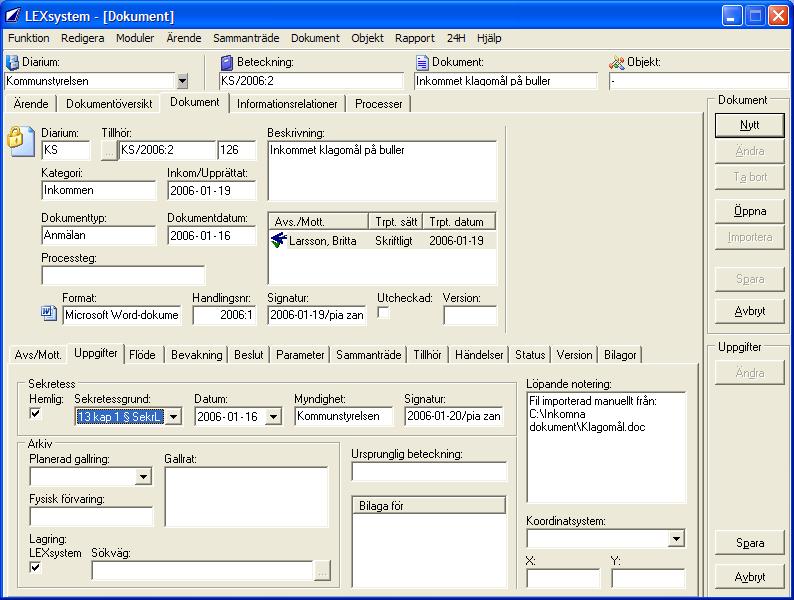Click the Ursprunglig beteckning field
Screen dimensions: 794x600
click(429, 471)
